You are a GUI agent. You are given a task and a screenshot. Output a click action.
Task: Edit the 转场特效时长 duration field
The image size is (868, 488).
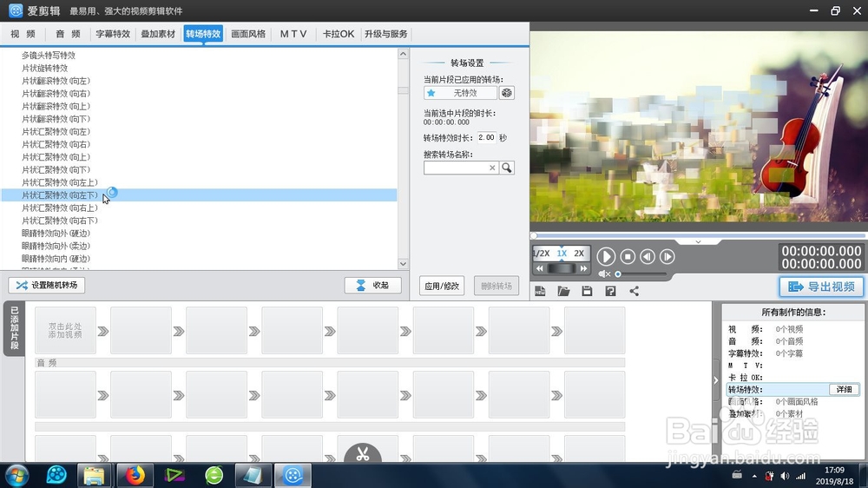pos(487,137)
